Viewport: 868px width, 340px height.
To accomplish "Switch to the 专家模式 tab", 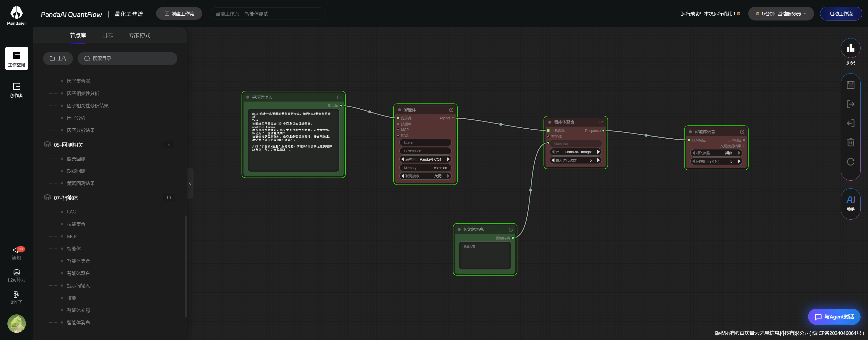I will coord(139,35).
